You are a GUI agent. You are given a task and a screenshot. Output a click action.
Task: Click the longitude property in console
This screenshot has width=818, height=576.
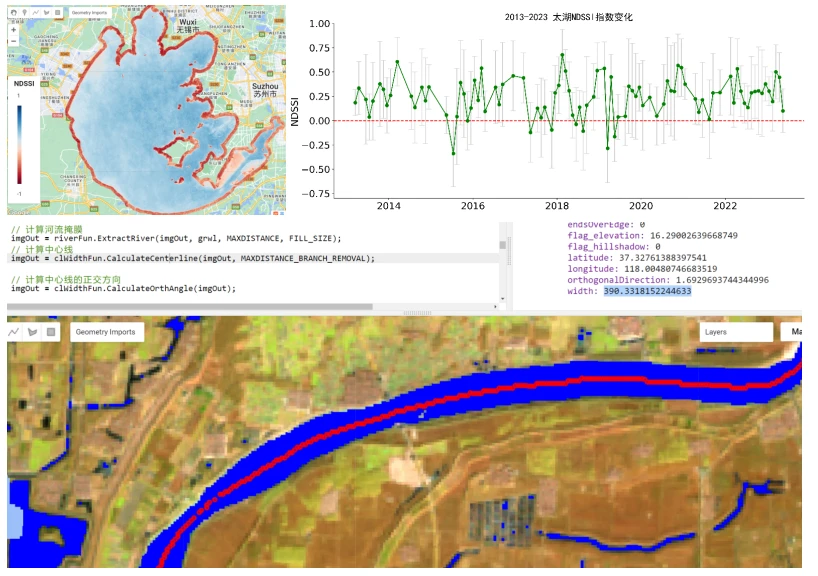tap(642, 269)
